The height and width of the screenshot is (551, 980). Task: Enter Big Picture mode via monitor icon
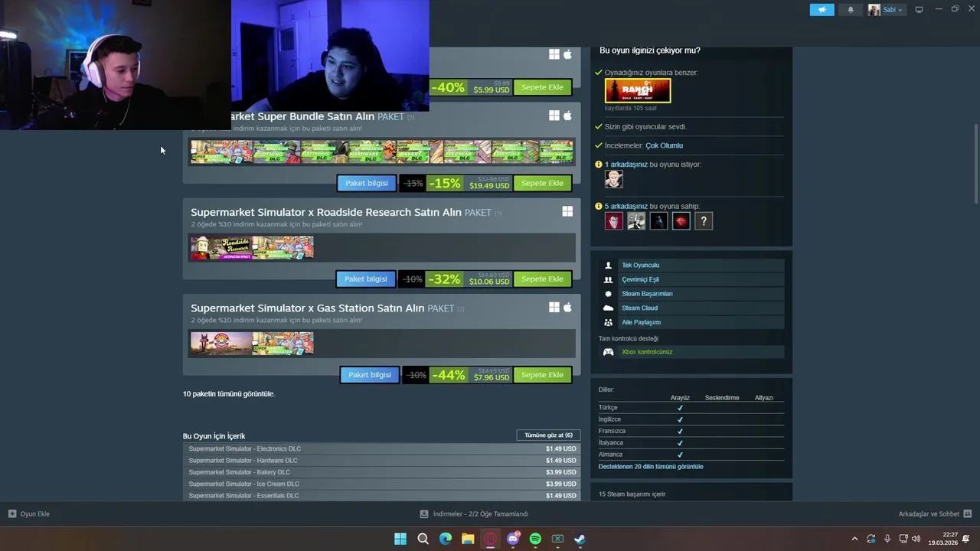(x=919, y=10)
